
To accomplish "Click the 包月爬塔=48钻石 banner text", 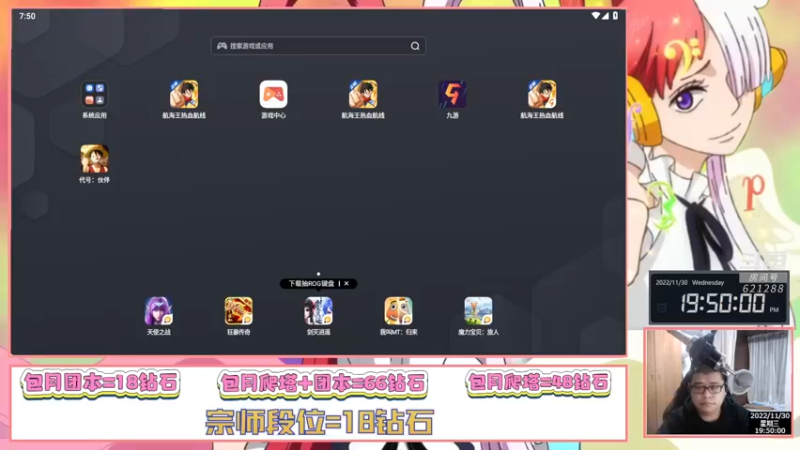I will tap(538, 382).
